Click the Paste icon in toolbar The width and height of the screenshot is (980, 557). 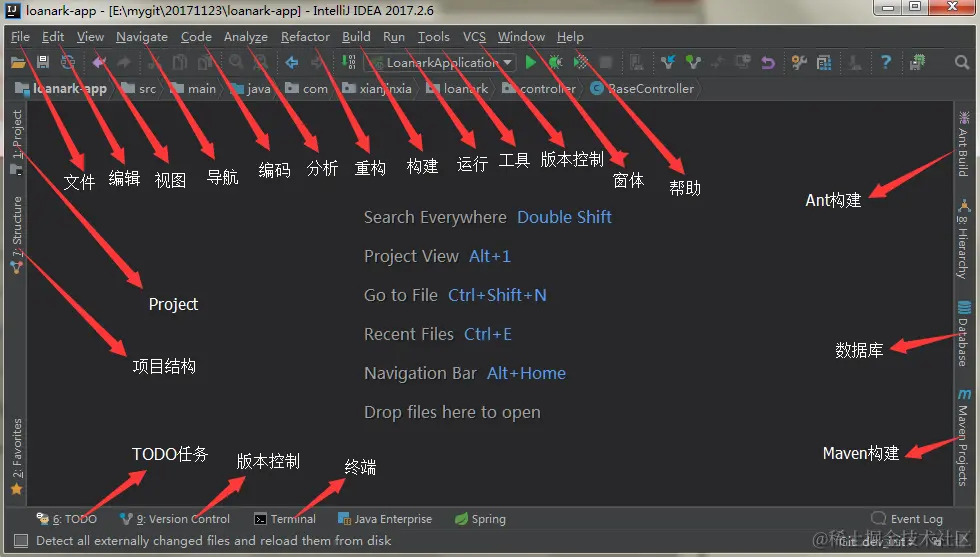tap(204, 62)
